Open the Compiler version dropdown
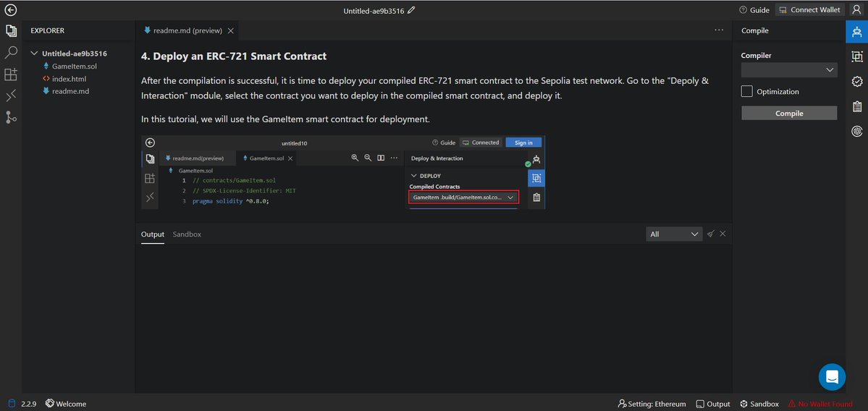The image size is (868, 411). click(789, 69)
